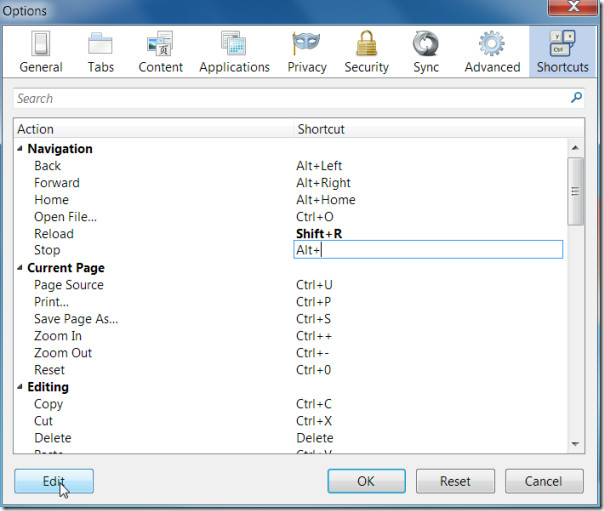
Task: Open the Sync settings icon
Action: [x=425, y=46]
